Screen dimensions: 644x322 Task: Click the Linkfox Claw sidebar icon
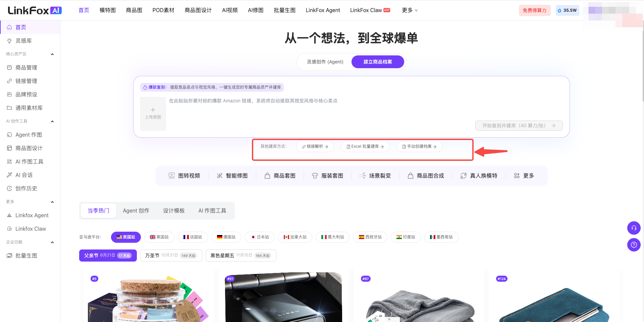[9, 229]
